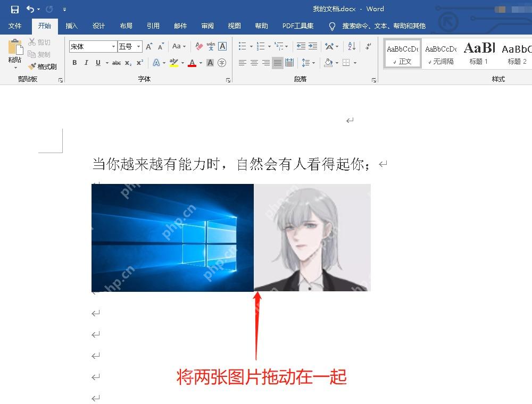Image resolution: width=532 pixels, height=404 pixels.
Task: Click the numbered list icon
Action: (x=261, y=46)
